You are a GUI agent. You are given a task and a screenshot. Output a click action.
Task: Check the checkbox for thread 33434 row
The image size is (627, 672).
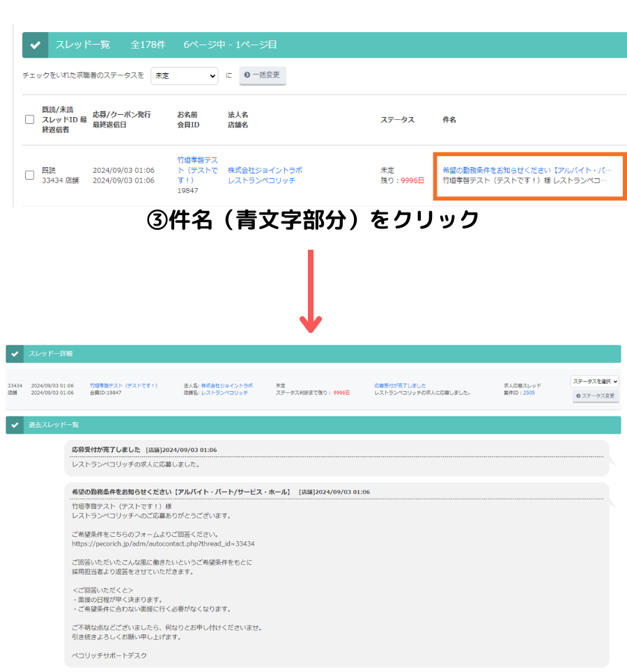(x=29, y=175)
